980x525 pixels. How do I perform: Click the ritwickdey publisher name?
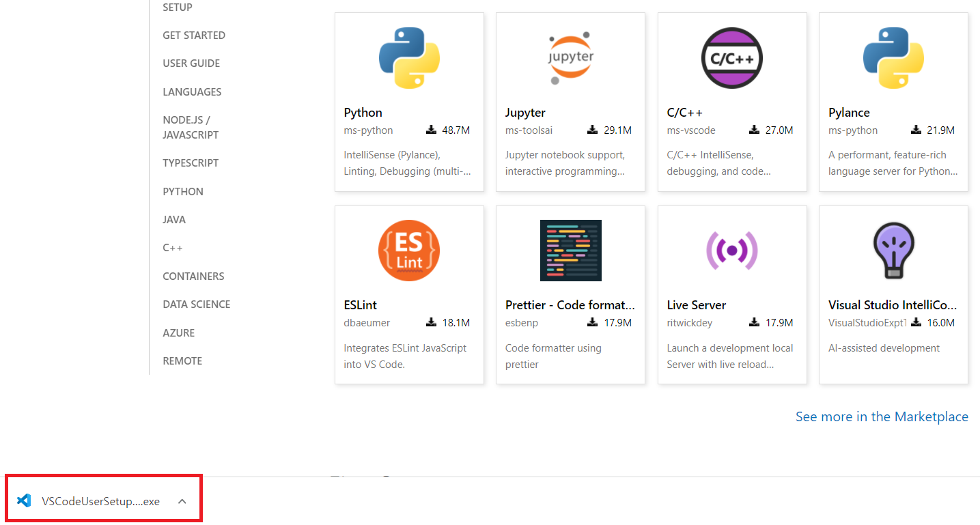(691, 323)
